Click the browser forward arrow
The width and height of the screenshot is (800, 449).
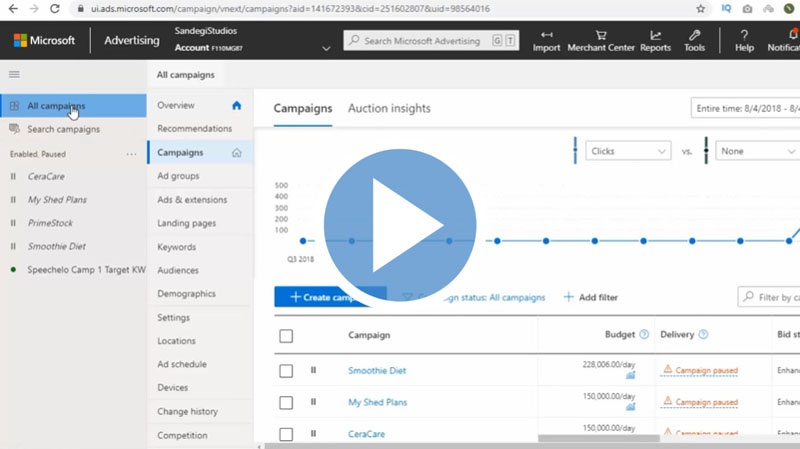pyautogui.click(x=34, y=9)
